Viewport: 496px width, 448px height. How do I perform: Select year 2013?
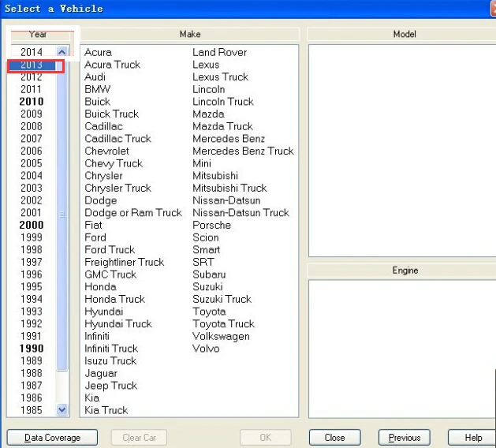point(32,65)
